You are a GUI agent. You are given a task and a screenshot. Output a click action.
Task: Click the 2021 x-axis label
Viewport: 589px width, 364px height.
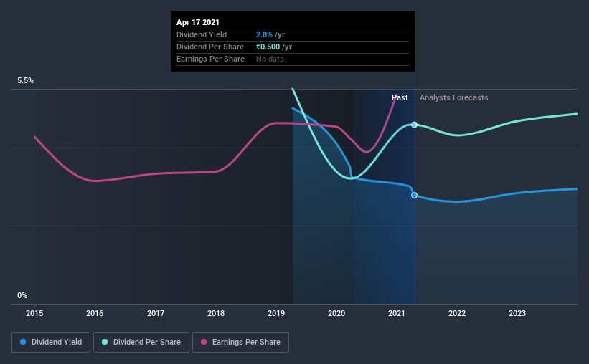coord(397,313)
